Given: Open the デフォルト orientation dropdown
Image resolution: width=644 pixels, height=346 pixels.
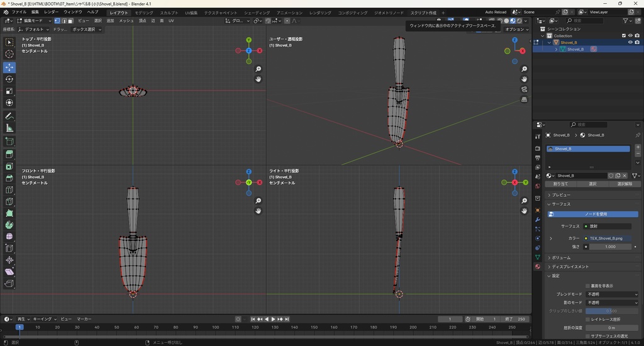Looking at the screenshot, I should click(x=34, y=30).
